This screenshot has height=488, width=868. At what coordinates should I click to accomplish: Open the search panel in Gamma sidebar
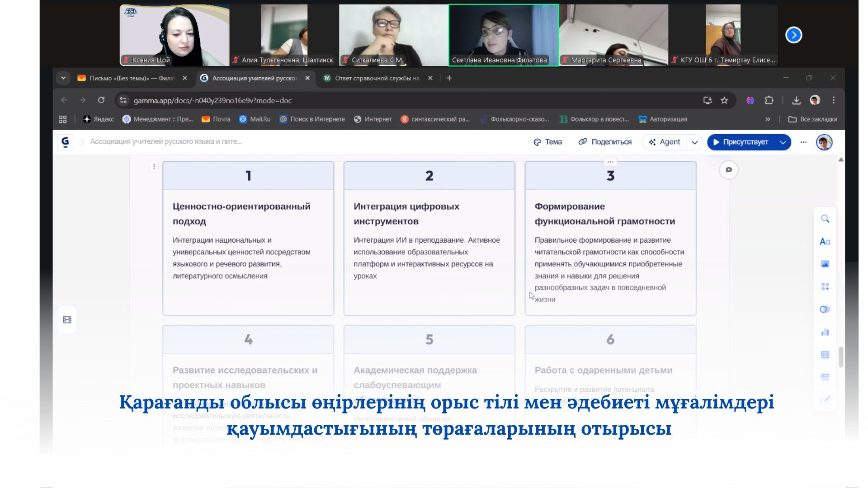point(825,219)
